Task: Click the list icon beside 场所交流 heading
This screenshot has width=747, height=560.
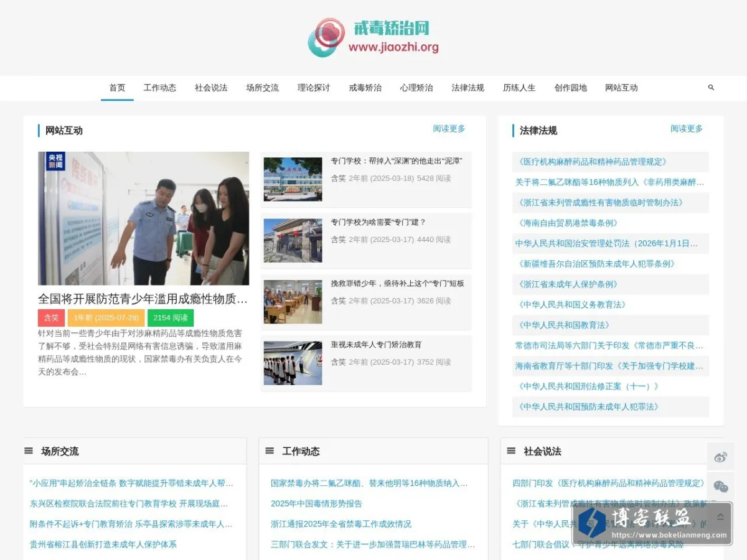Action: click(x=29, y=451)
